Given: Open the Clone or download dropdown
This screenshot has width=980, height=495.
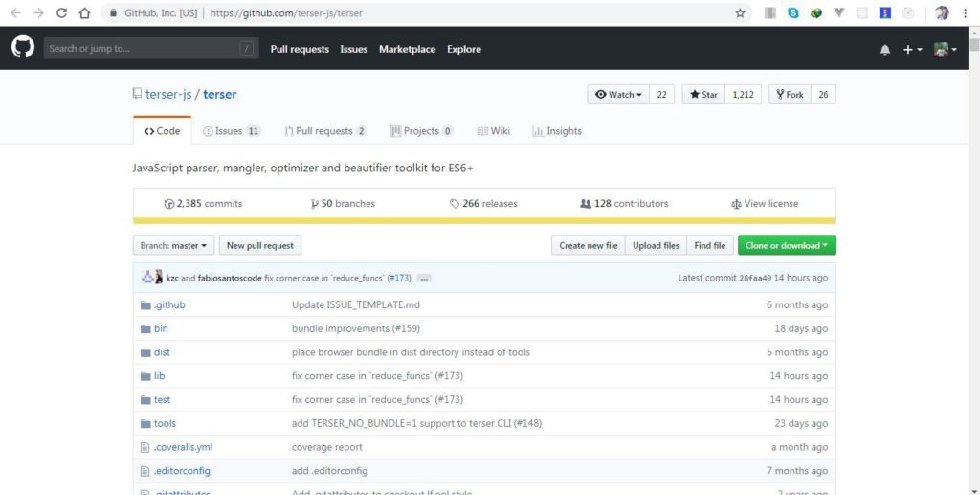Looking at the screenshot, I should tap(787, 246).
